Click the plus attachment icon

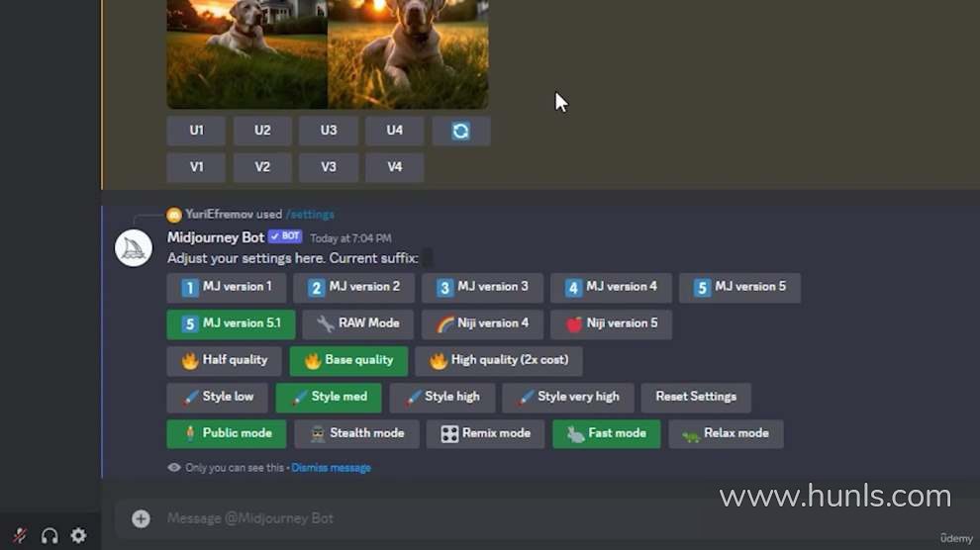pos(141,518)
